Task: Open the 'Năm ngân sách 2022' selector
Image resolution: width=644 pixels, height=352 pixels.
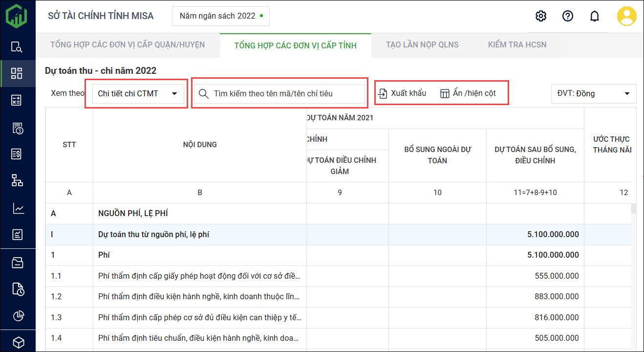Action: [x=221, y=16]
